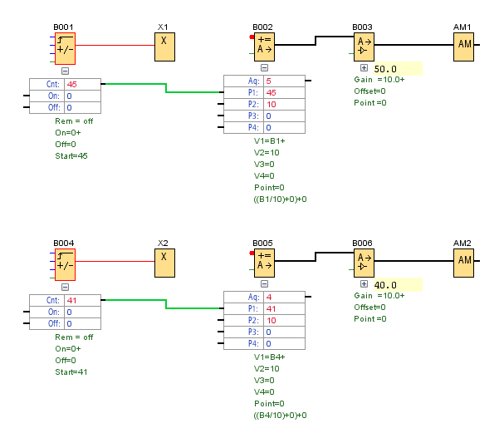
Task: Select the red wire between B001 and X1
Action: (115, 46)
